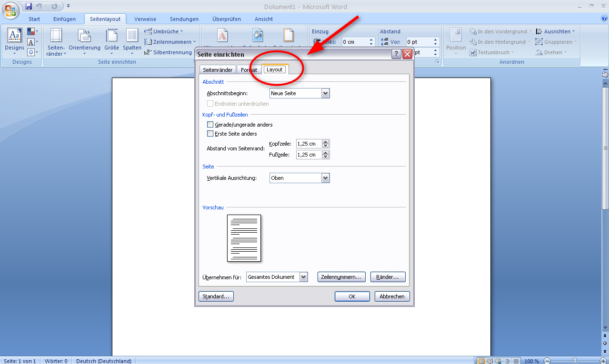The height and width of the screenshot is (364, 609).
Task: Open the Größe page size icon
Action: 112,41
